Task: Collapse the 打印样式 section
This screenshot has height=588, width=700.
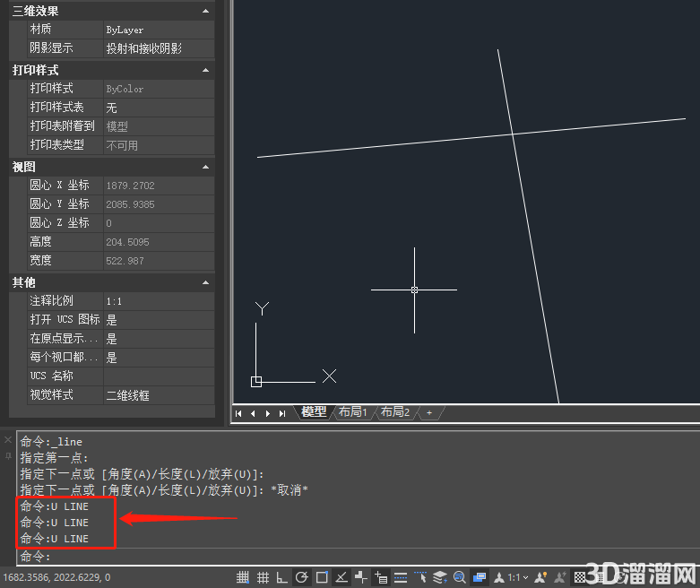Action: (205, 70)
